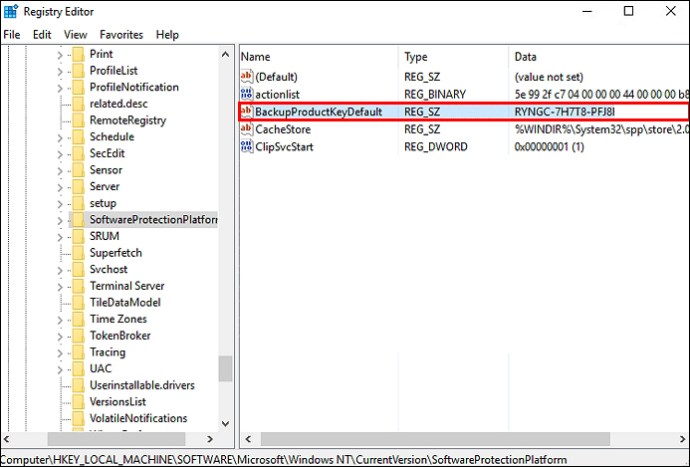Open the Help menu
This screenshot has height=467, width=690.
[167, 35]
